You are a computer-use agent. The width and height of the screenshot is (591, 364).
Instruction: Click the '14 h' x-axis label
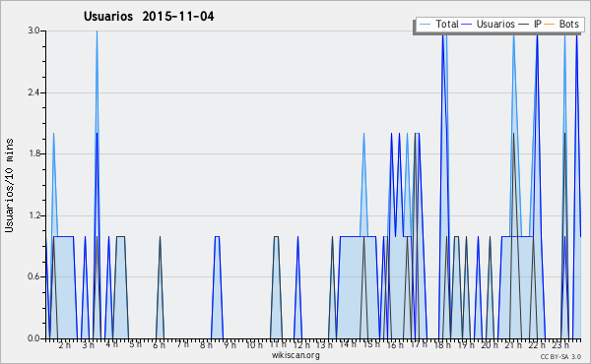[348, 344]
